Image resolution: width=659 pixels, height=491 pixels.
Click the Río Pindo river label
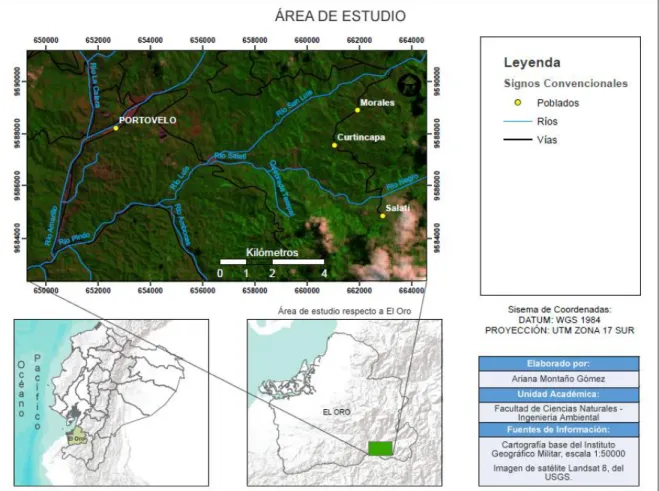pos(74,238)
